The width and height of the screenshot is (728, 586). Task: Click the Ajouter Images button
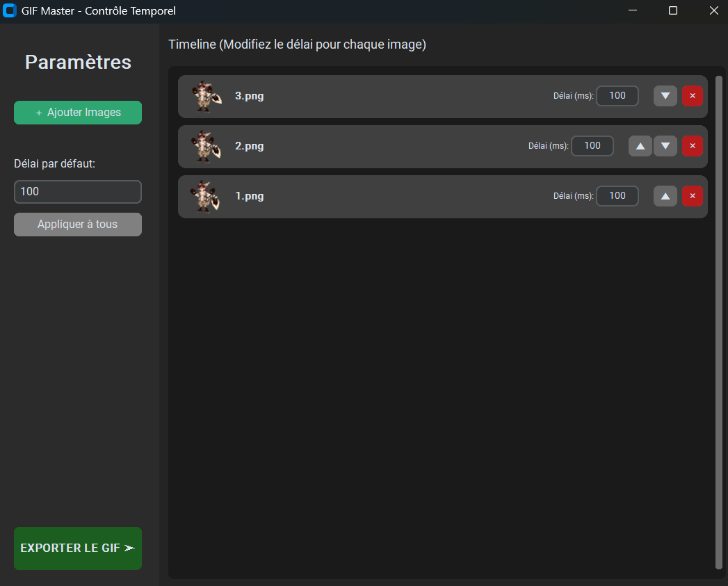(78, 113)
